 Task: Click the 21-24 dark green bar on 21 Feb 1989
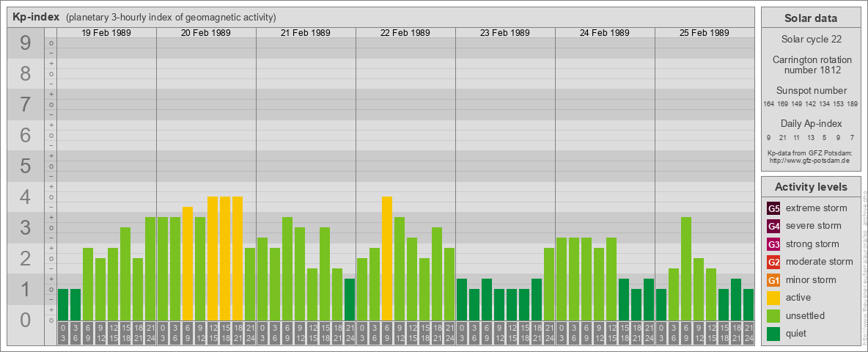(x=350, y=299)
